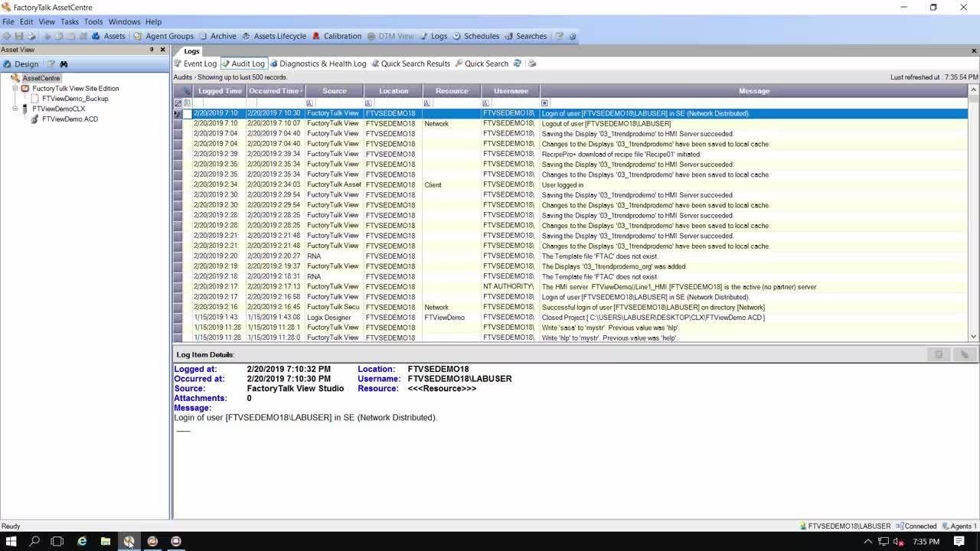Open the Tools menu
The height and width of the screenshot is (551, 980).
(x=93, y=21)
